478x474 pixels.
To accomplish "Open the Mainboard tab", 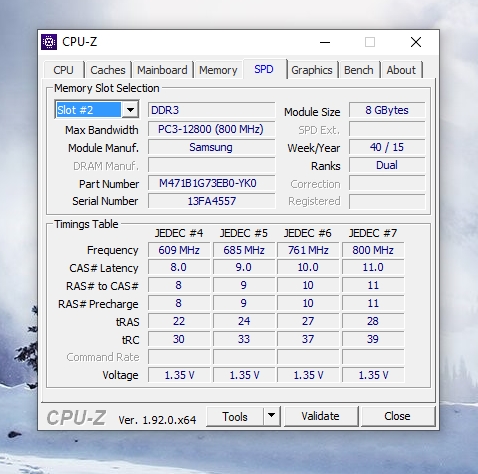I will point(162,70).
